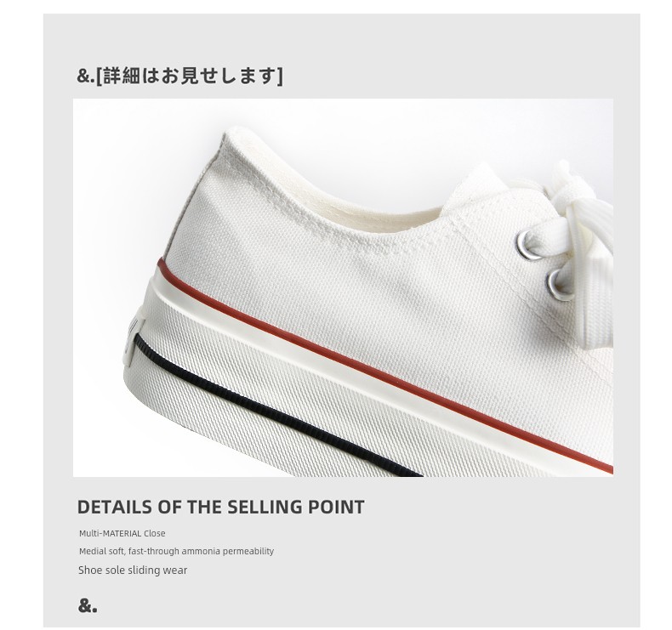Click the 'DETAILS OF THE SELLING POINT' heading
The height and width of the screenshot is (630, 672).
220,507
